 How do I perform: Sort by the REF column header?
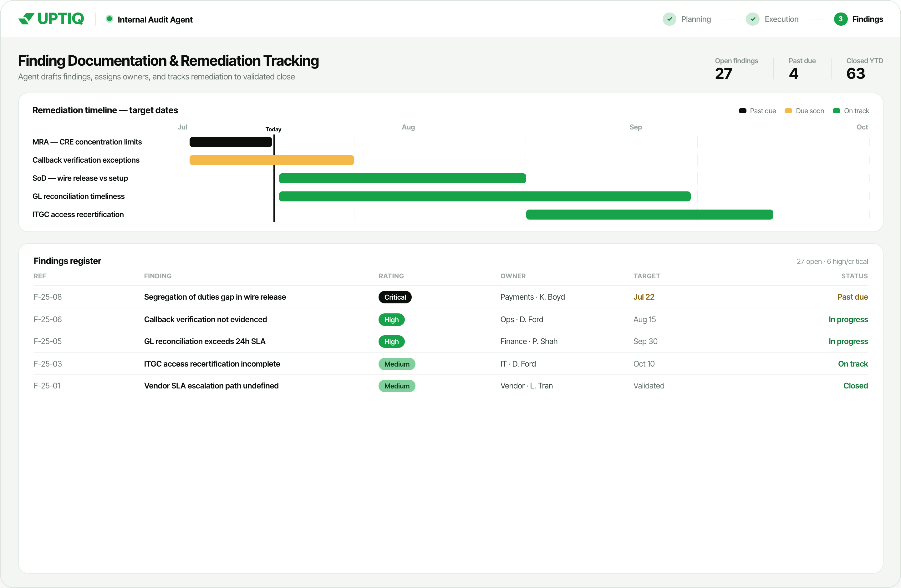40,276
